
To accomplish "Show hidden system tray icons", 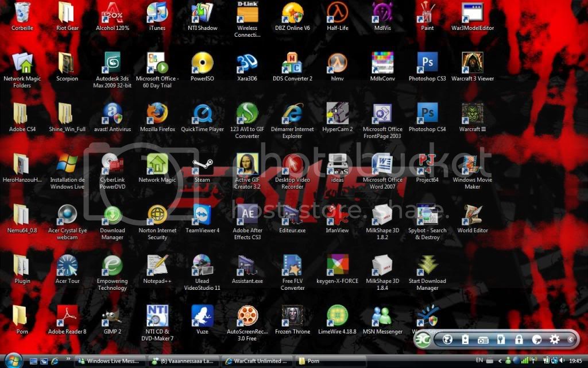I will 500,361.
